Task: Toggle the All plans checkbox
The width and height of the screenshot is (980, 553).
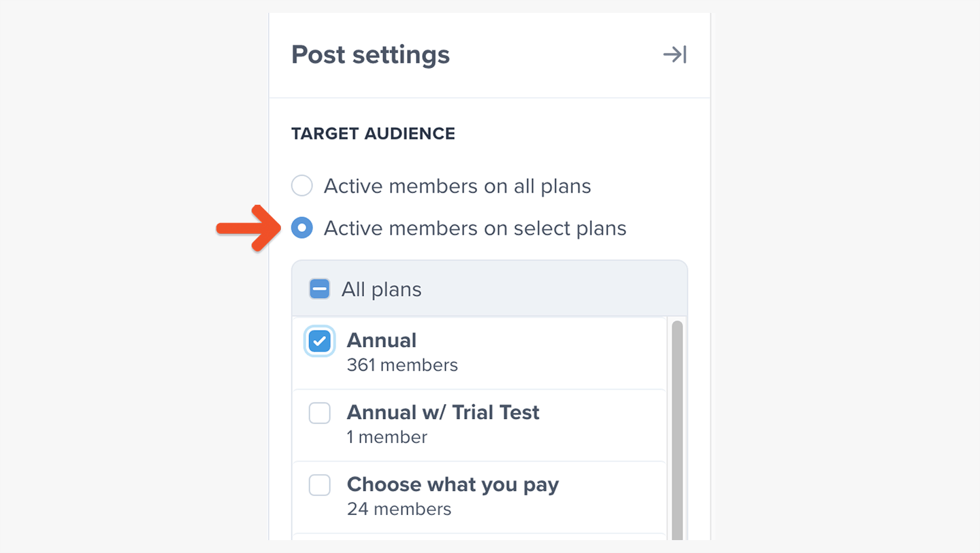Action: [x=319, y=289]
